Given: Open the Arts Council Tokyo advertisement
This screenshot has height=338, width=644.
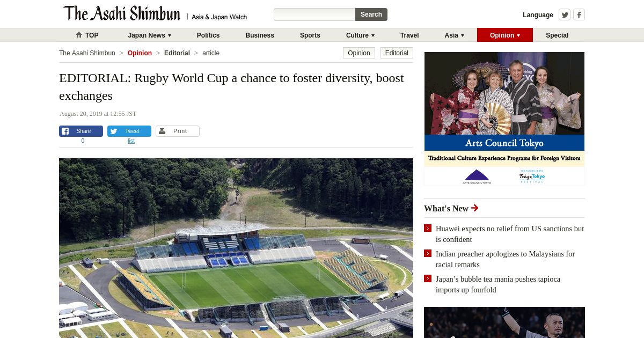Looking at the screenshot, I should click(504, 119).
